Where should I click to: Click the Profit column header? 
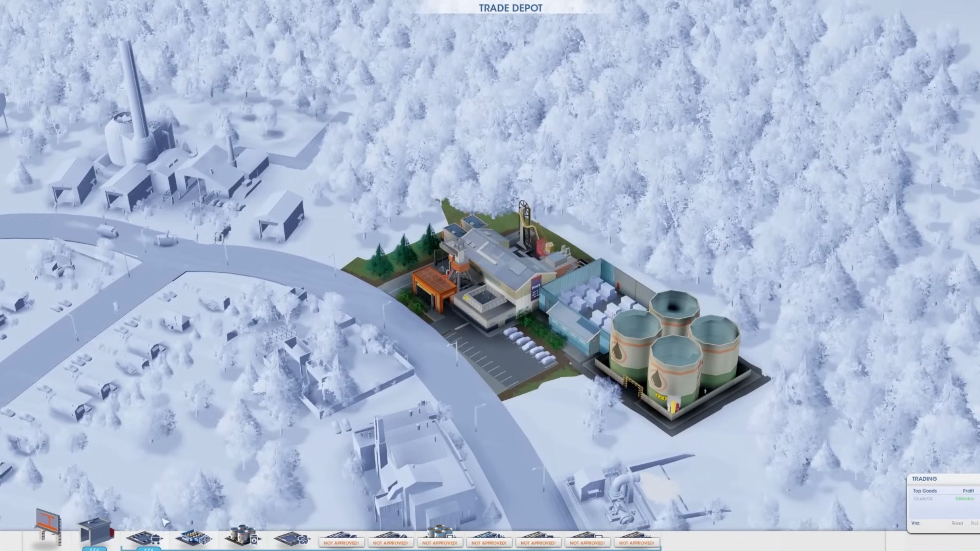point(968,491)
